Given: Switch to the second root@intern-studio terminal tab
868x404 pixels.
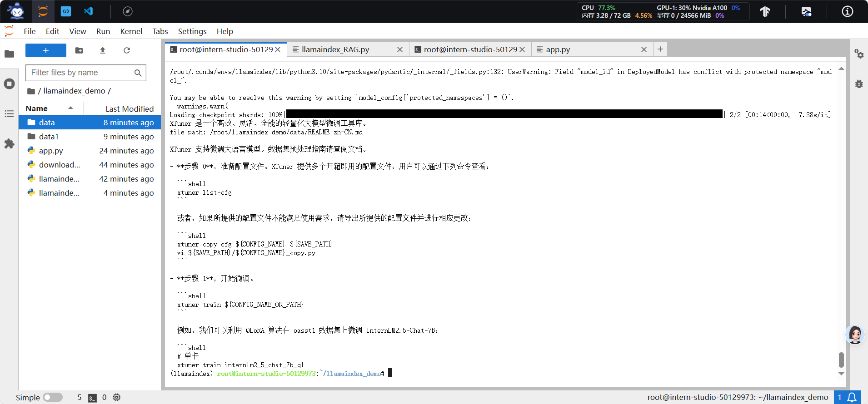Looking at the screenshot, I should [x=470, y=49].
